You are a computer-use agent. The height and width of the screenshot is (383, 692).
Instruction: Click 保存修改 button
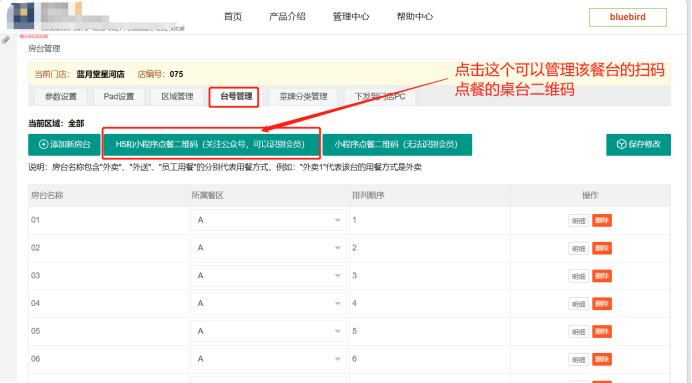(x=638, y=145)
